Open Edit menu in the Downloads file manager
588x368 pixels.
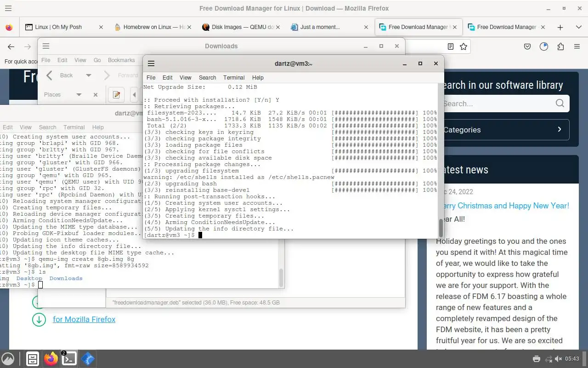point(62,60)
